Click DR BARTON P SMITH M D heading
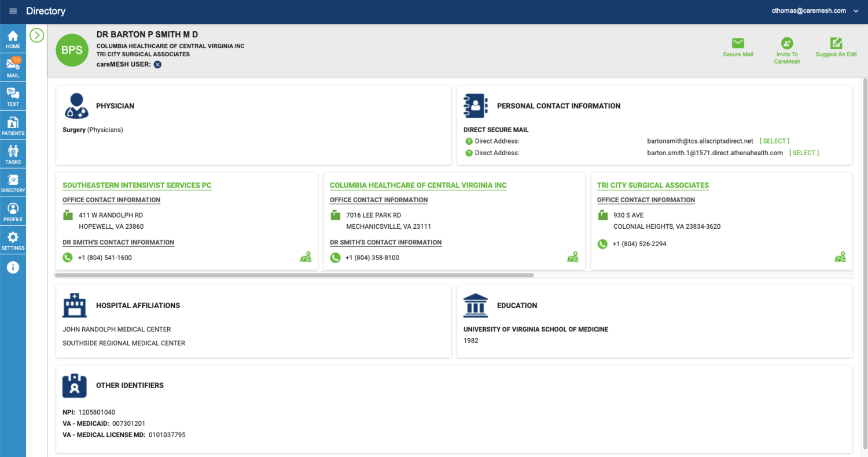Screen dimensions: 868x457 (x=147, y=35)
